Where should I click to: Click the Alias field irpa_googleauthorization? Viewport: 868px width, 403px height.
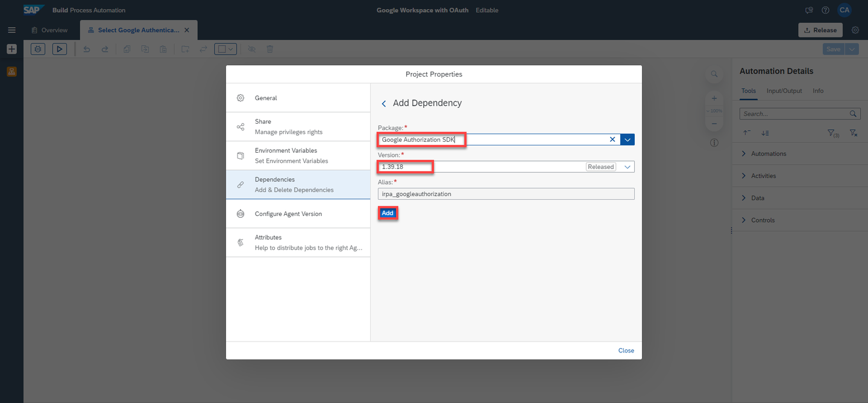(506, 194)
